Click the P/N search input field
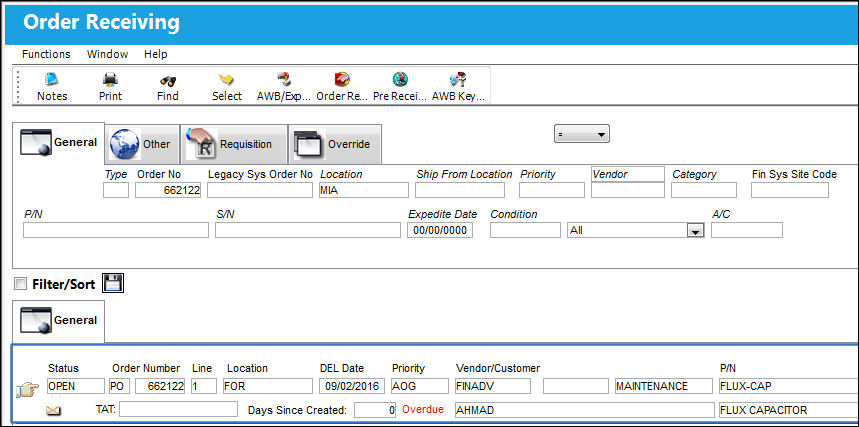The height and width of the screenshot is (427, 859). coord(116,230)
